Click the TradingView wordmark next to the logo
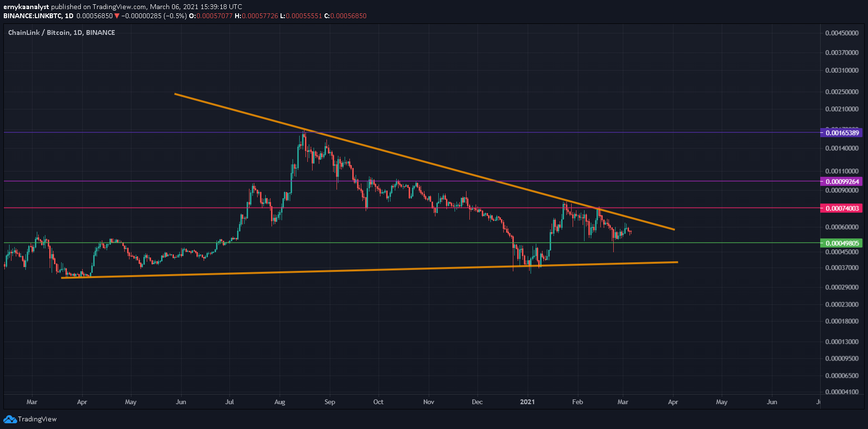This screenshot has width=868, height=429. coord(37,419)
